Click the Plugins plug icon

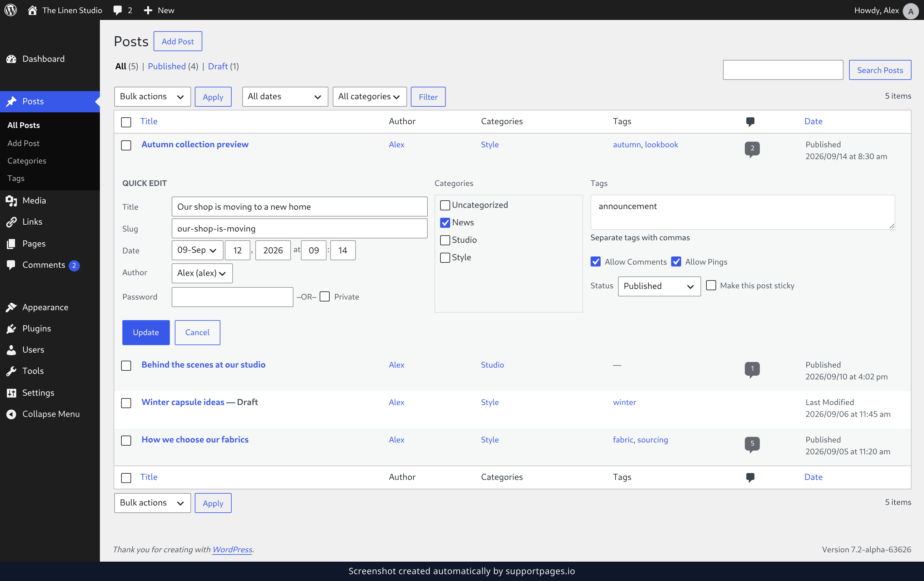click(12, 329)
